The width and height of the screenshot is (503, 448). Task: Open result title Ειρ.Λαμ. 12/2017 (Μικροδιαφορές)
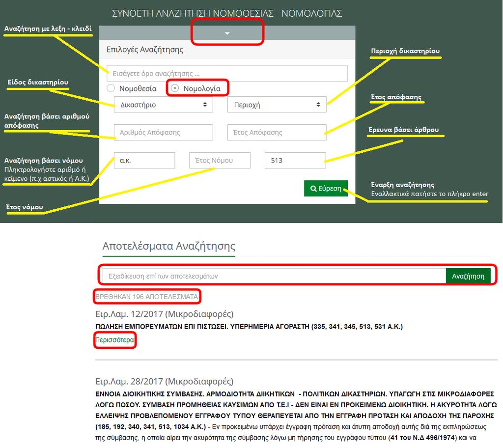[x=164, y=314]
